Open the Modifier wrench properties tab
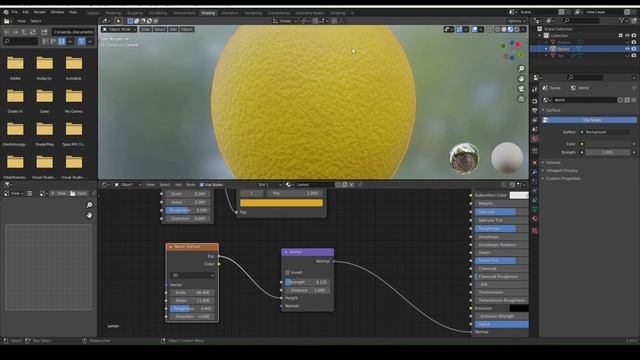The width and height of the screenshot is (640, 360). pyautogui.click(x=535, y=172)
